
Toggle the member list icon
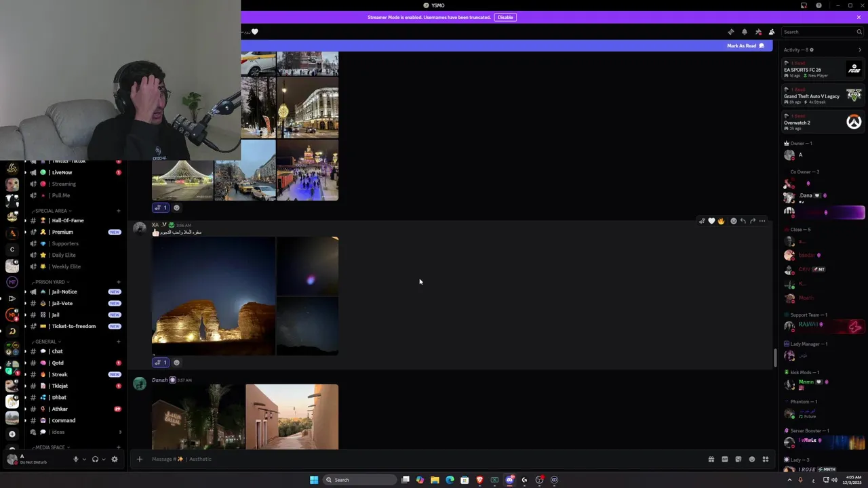tap(771, 32)
